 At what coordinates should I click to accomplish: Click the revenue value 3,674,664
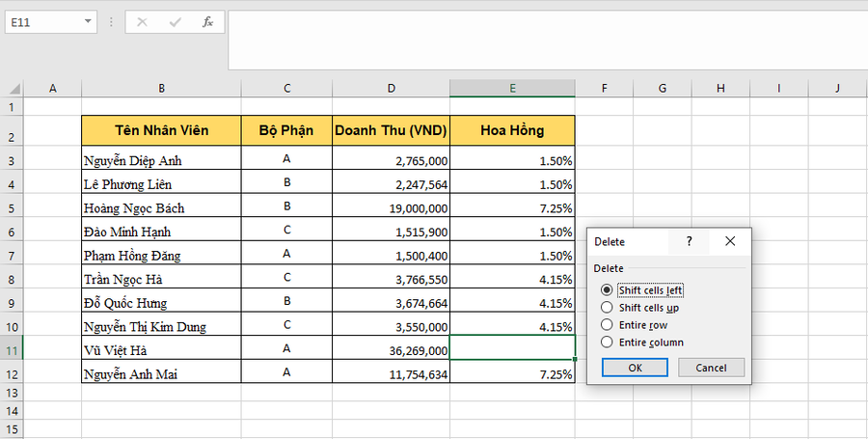[x=392, y=300]
